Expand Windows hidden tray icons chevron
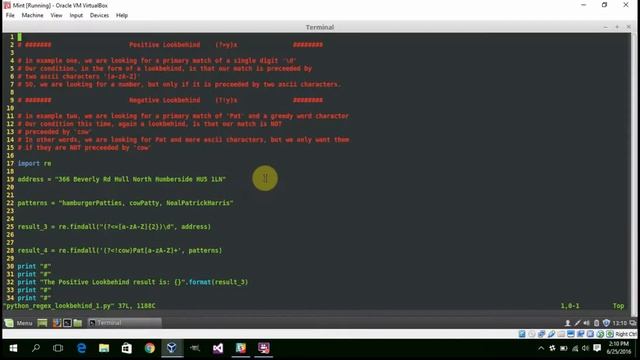The width and height of the screenshot is (640, 360). [x=541, y=348]
